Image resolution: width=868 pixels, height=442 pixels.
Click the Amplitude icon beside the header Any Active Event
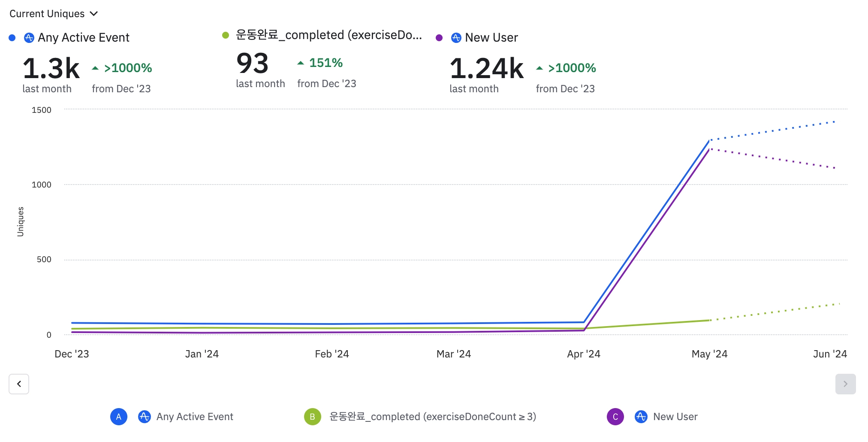pyautogui.click(x=29, y=38)
